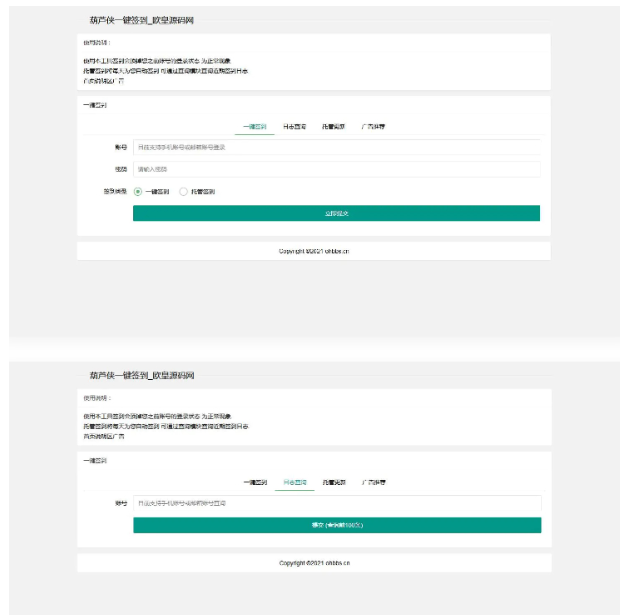Select the 一键签到 tab in the upper form
The width and height of the screenshot is (632, 615).
255,128
